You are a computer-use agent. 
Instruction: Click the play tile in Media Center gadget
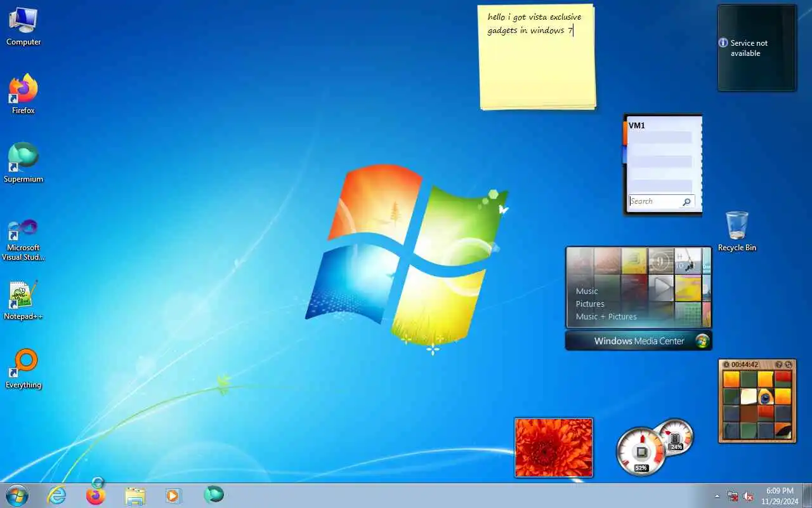[662, 288]
